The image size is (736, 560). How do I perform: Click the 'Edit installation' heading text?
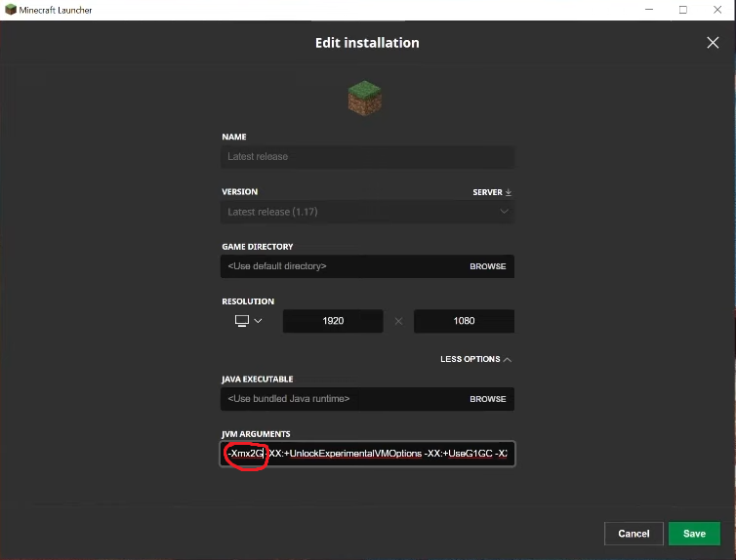pos(367,43)
